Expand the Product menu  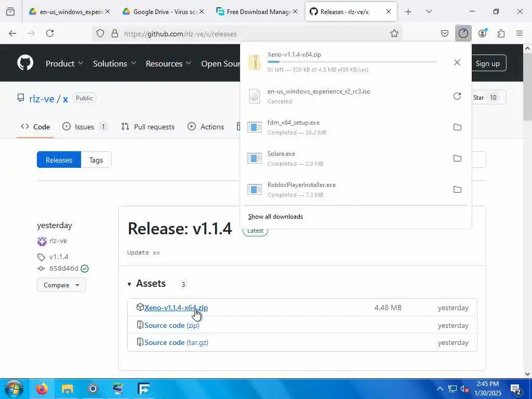pyautogui.click(x=64, y=63)
